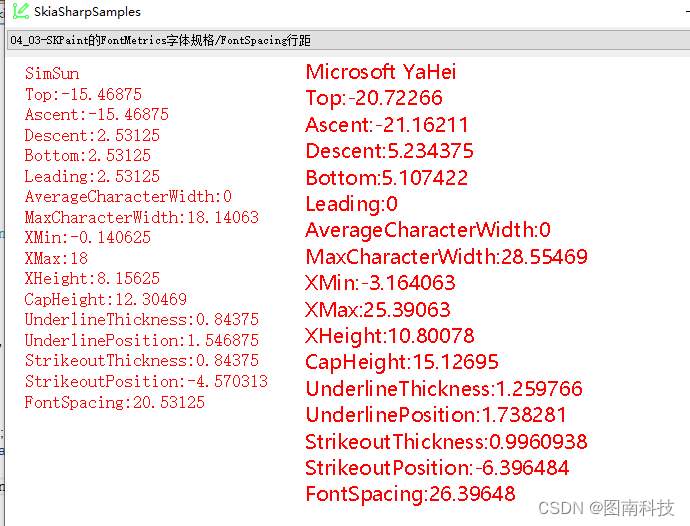
Task: Select YaHei Ascent:-21.16211 line
Action: coord(387,125)
